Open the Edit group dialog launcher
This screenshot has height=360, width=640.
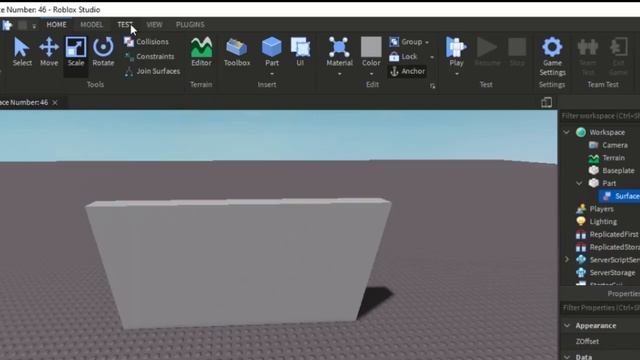tap(433, 86)
